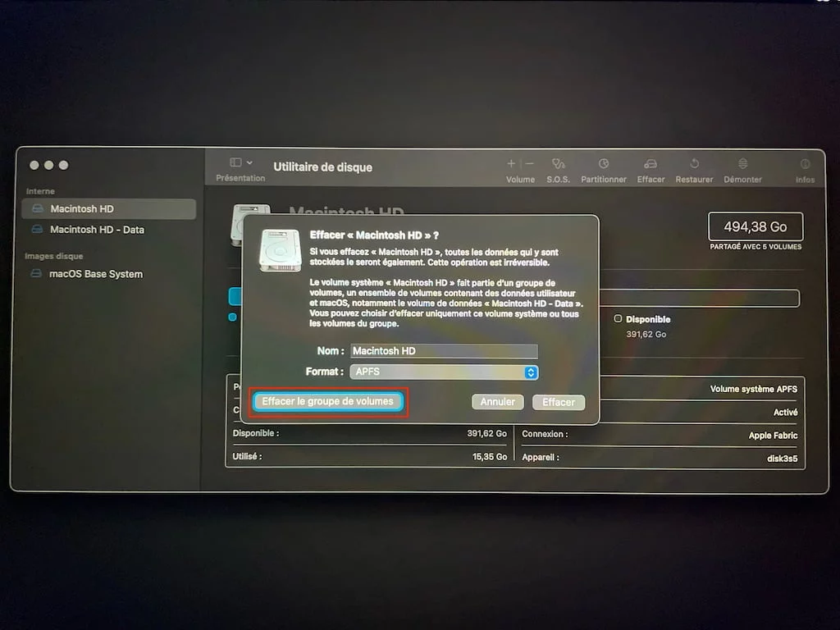Image resolution: width=840 pixels, height=630 pixels.
Task: Run S.O.S. first aid icon
Action: click(x=558, y=163)
